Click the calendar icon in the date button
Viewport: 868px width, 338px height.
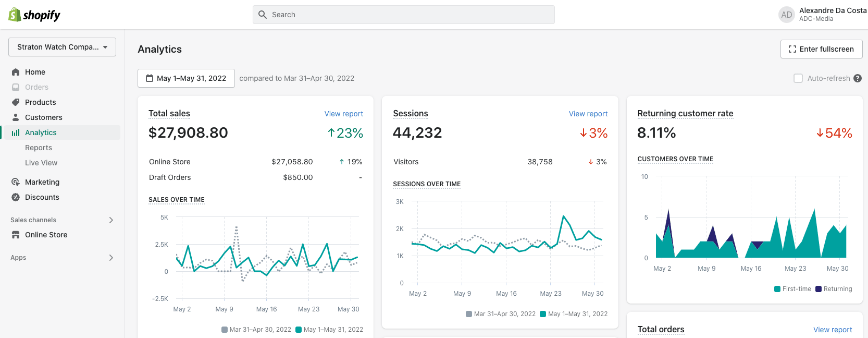coord(150,78)
